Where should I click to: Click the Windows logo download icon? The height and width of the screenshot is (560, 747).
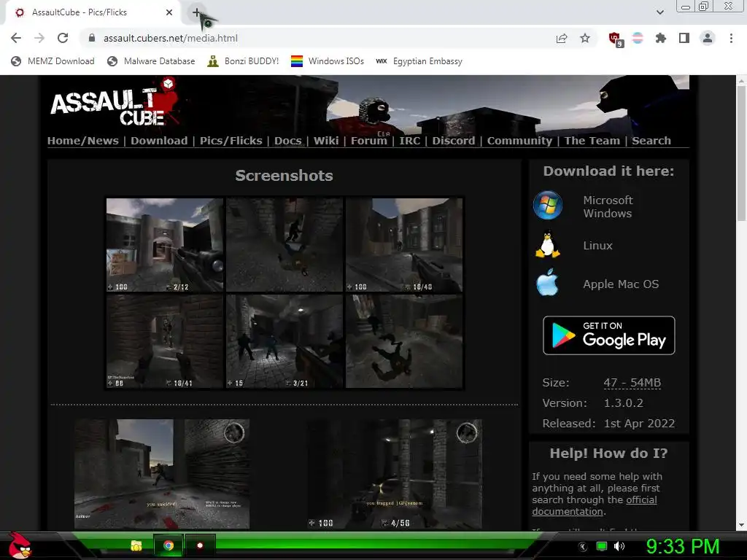click(548, 205)
